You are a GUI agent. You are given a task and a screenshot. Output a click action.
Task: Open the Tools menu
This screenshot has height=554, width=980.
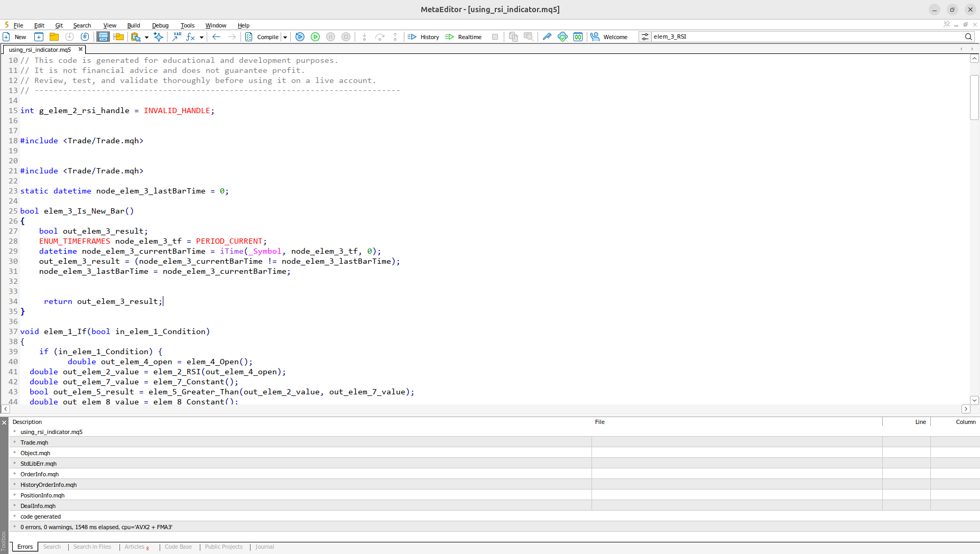[x=188, y=25]
